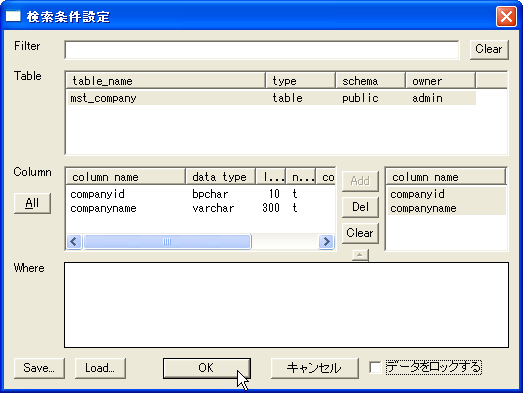The image size is (523, 393).
Task: Sort table list by type header
Action: point(300,81)
